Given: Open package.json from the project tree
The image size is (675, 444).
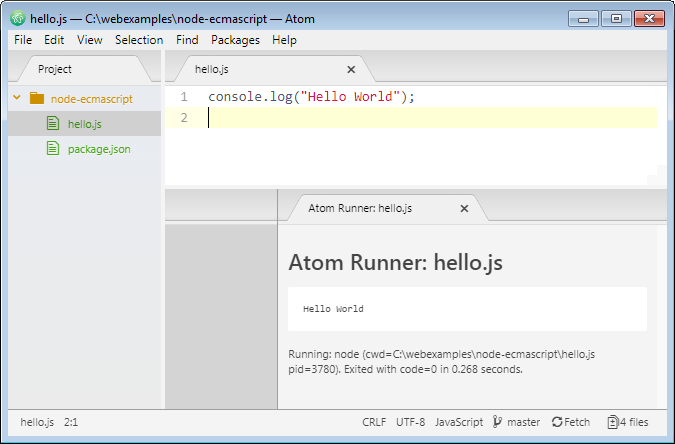Looking at the screenshot, I should coord(99,149).
